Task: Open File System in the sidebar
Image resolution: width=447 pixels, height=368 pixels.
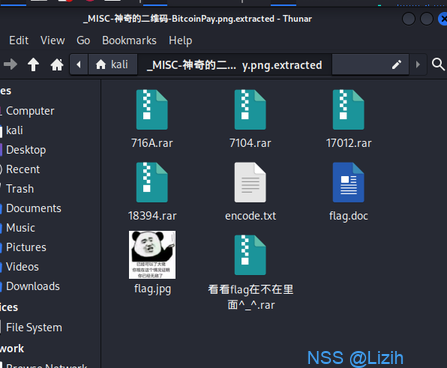Action: [34, 327]
